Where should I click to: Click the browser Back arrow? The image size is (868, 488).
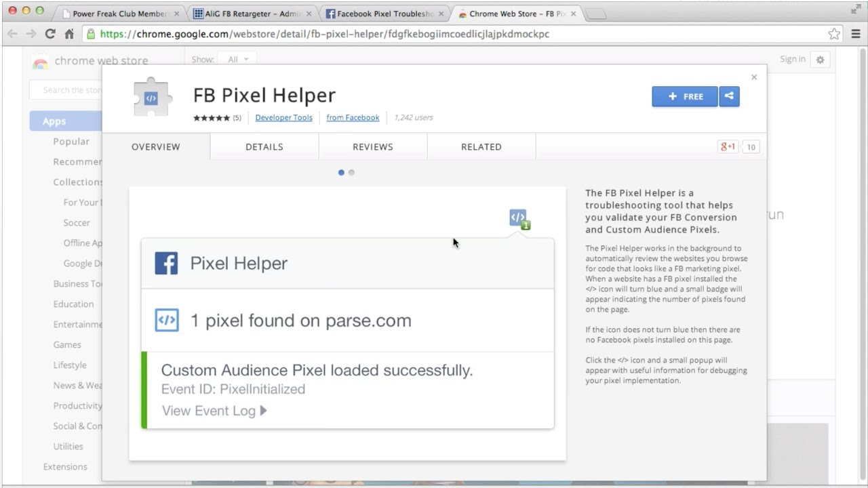click(x=13, y=34)
